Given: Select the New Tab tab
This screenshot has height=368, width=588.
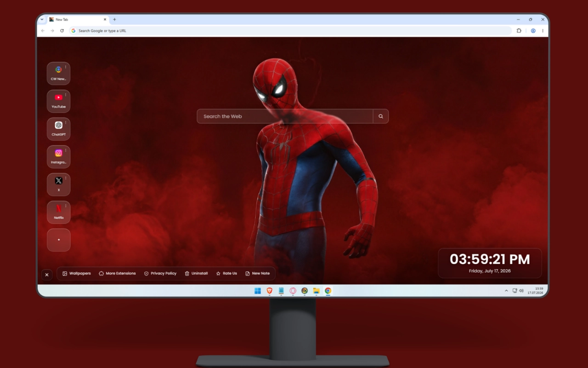Looking at the screenshot, I should [x=77, y=20].
